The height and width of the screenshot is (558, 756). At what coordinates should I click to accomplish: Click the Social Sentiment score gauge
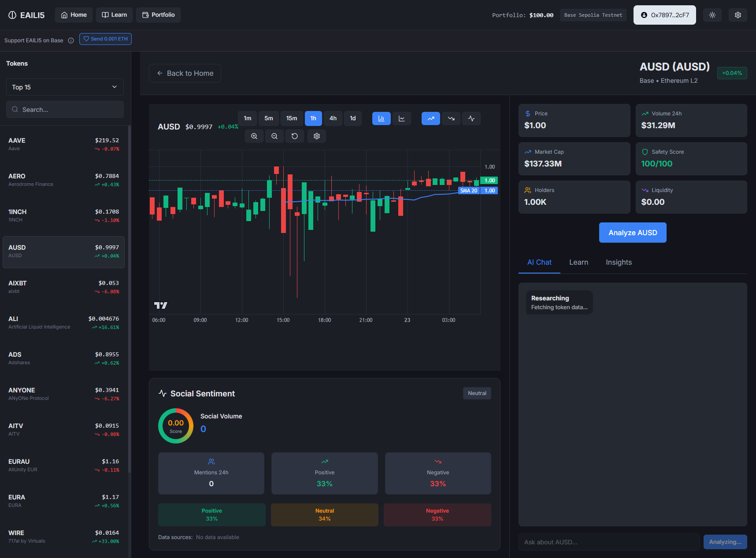tap(175, 425)
